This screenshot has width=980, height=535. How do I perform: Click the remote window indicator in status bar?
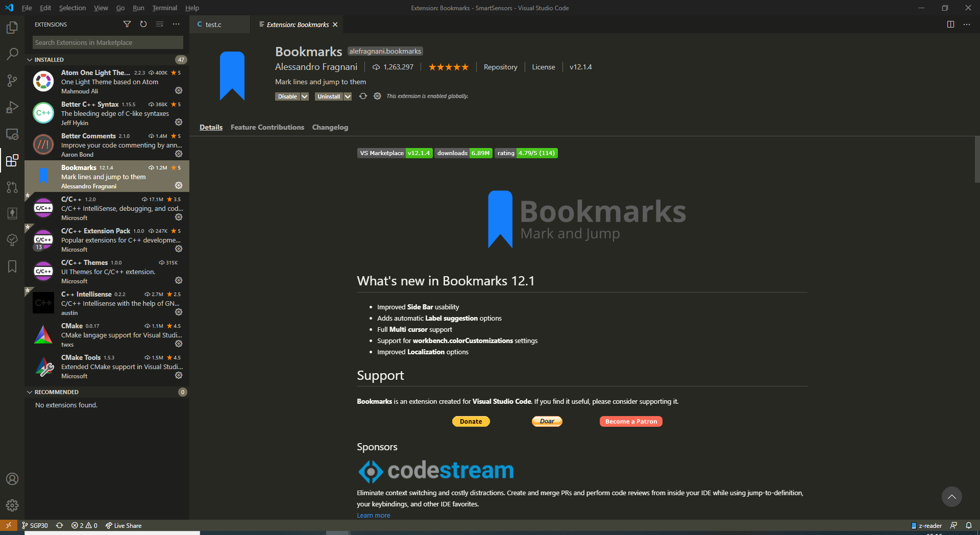[9, 525]
